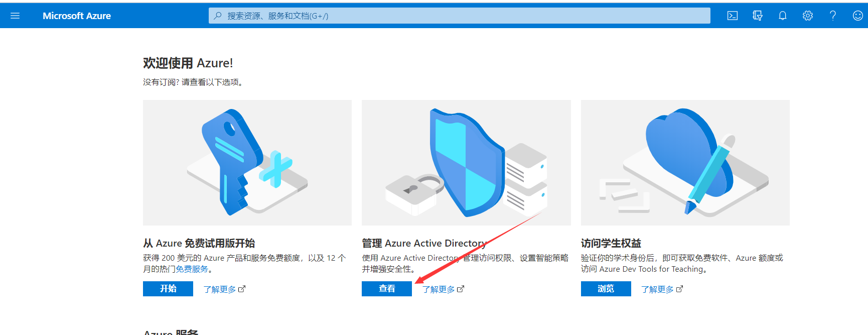Click the 开始 button for free trial
The image size is (868, 335).
point(168,289)
